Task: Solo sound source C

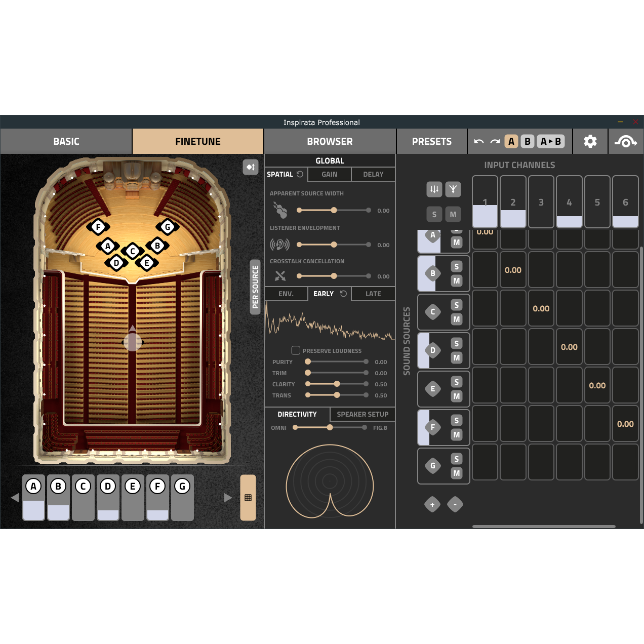Action: coord(457,305)
